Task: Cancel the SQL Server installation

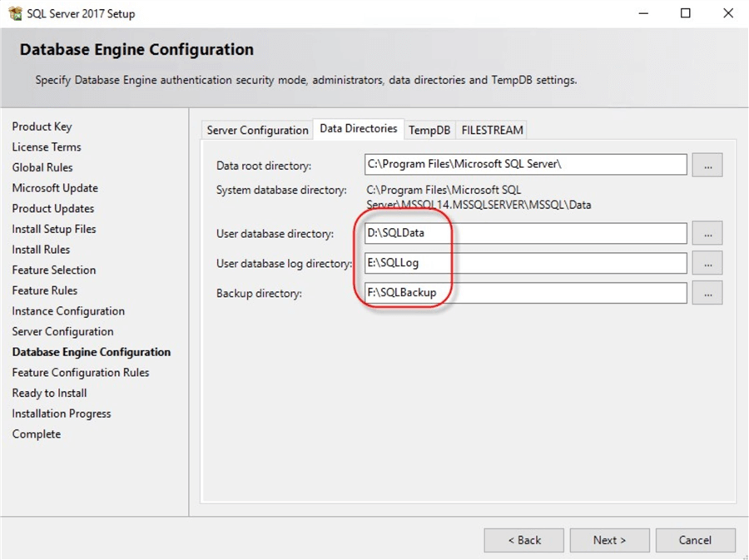Action: pos(695,540)
